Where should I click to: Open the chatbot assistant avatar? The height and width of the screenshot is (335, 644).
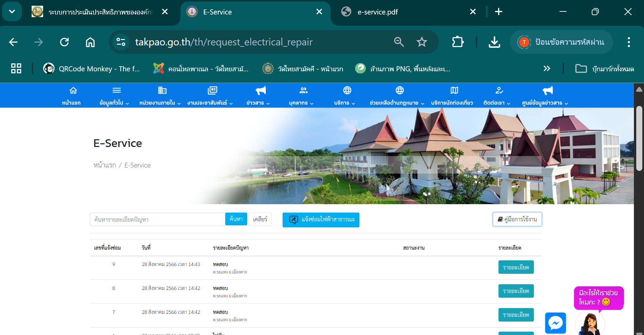(x=590, y=324)
